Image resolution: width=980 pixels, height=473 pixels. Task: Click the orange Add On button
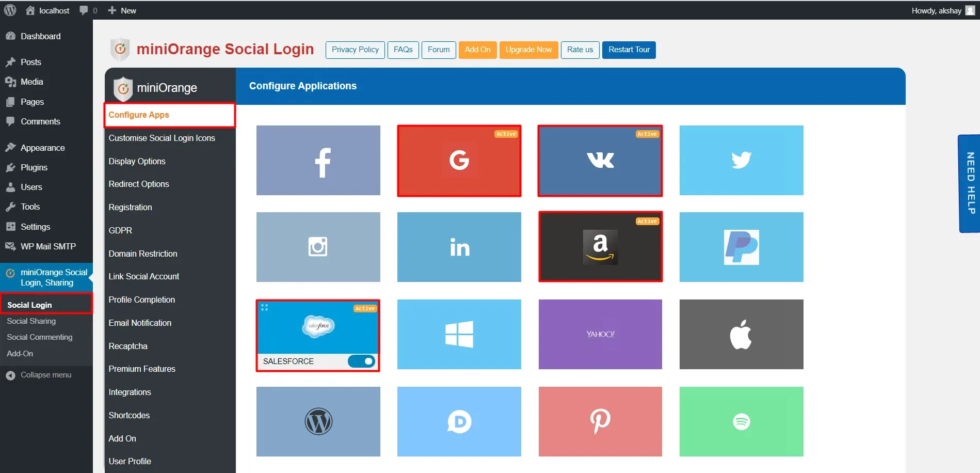477,50
